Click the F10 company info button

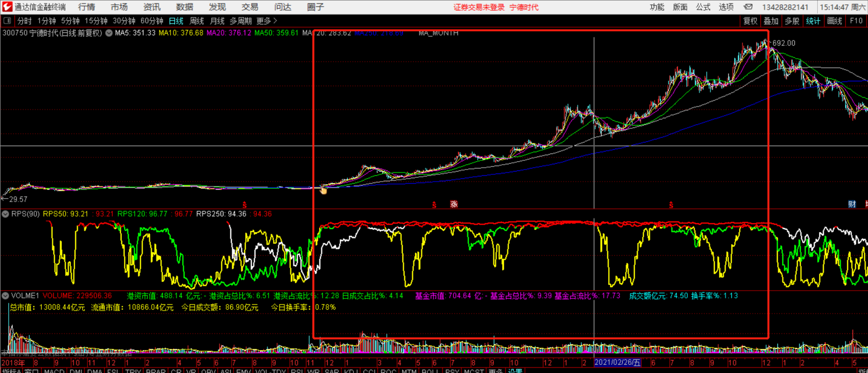click(x=856, y=21)
